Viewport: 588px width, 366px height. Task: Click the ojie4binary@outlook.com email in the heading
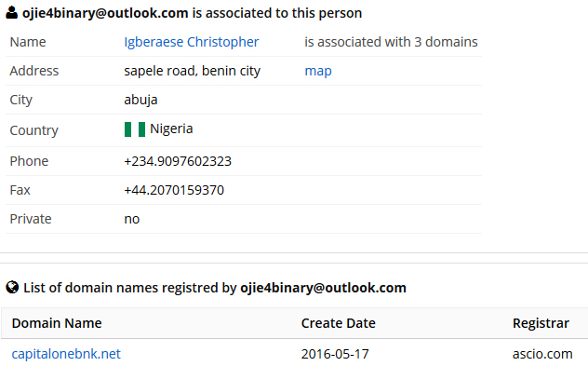[105, 13]
